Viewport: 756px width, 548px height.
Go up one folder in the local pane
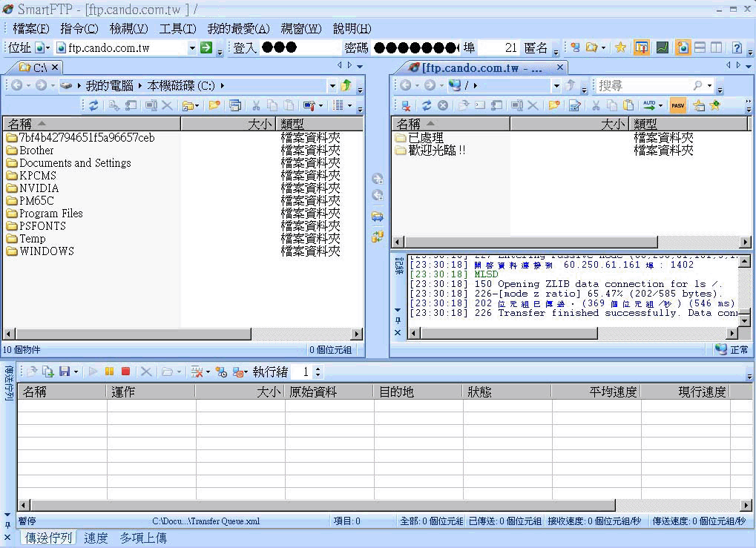point(346,86)
